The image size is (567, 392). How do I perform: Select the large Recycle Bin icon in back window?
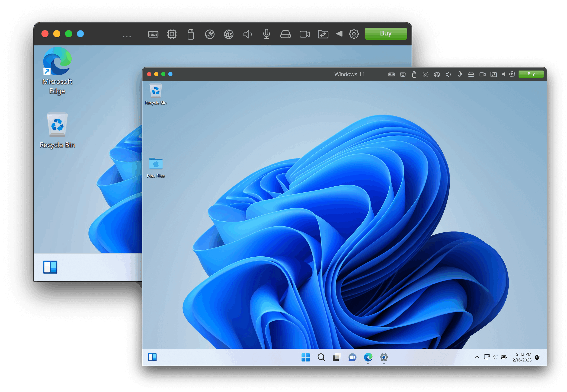pos(57,130)
